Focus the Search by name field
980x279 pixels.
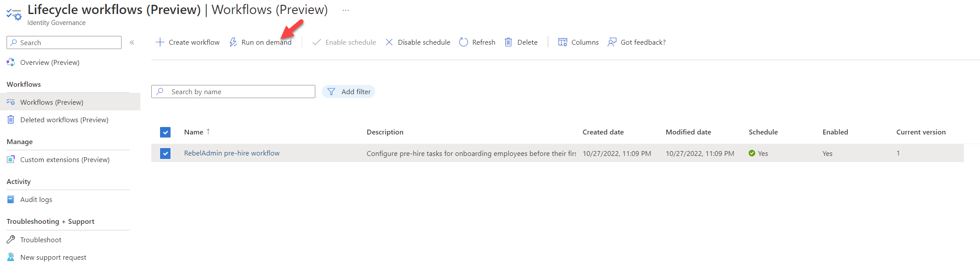click(x=233, y=92)
